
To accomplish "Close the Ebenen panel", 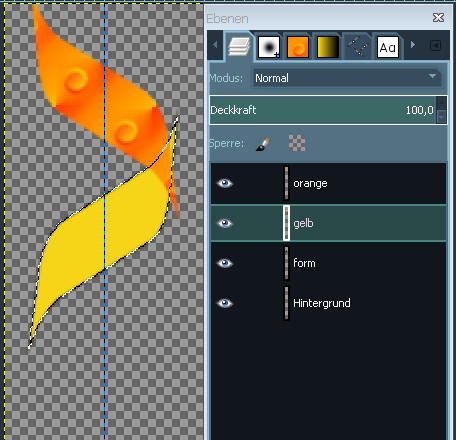I will point(438,18).
